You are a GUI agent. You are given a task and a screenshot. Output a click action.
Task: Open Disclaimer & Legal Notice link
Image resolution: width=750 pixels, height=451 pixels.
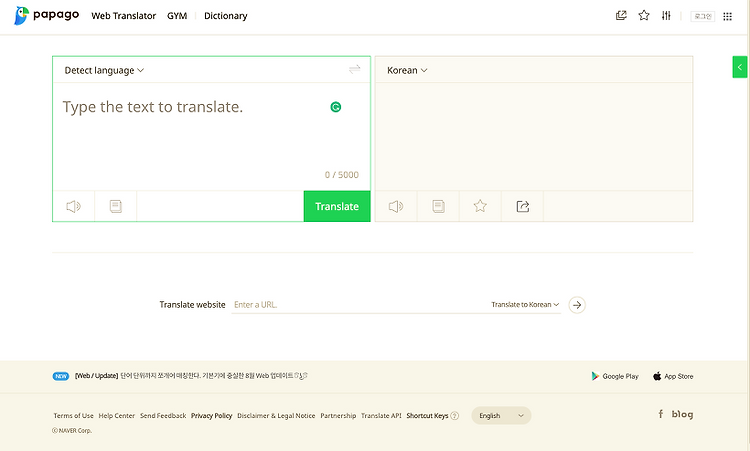coord(276,416)
